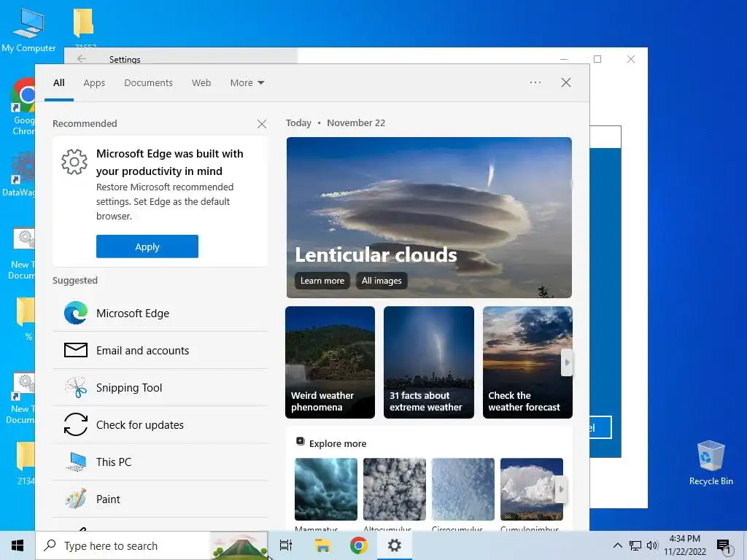Screen dimensions: 747x560
Task: Dismiss the Recommended section
Action: [x=262, y=124]
